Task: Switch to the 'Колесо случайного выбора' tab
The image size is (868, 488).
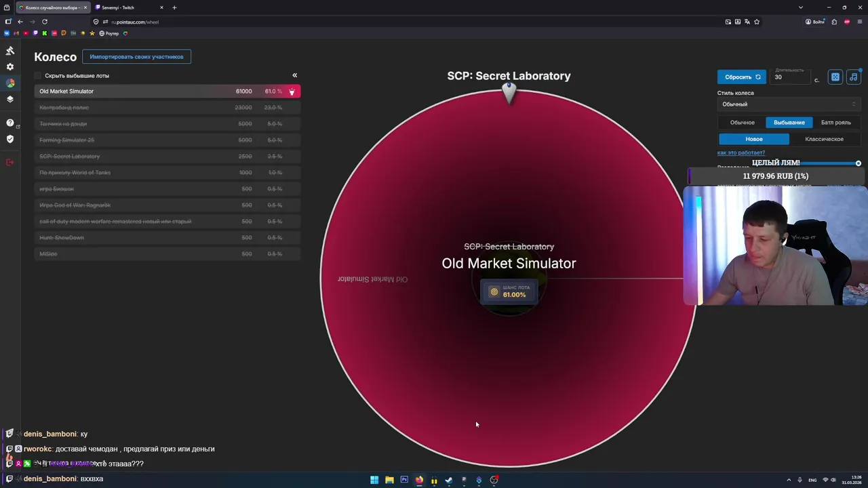Action: coord(52,7)
